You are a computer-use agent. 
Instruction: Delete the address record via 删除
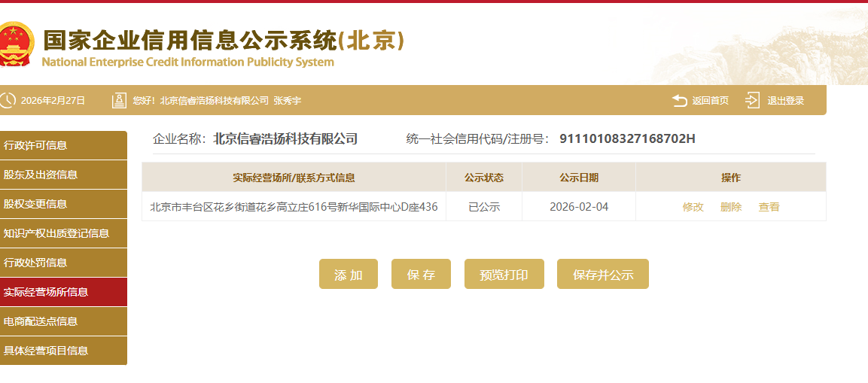(731, 207)
